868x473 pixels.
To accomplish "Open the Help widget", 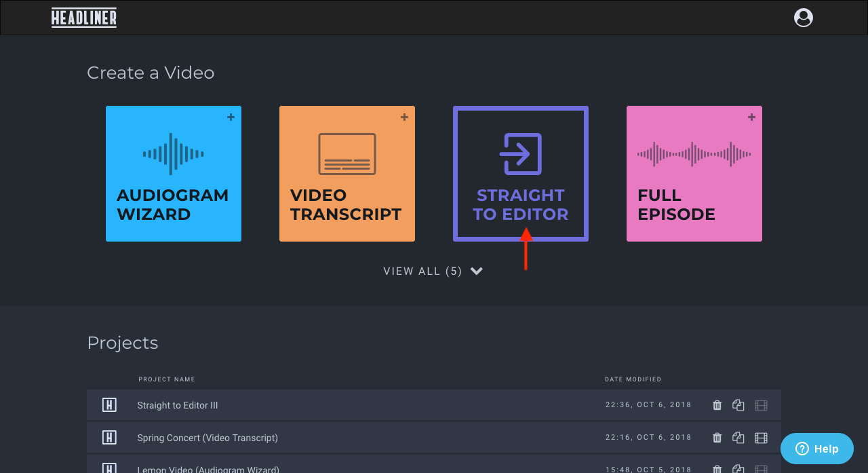I will [x=816, y=449].
